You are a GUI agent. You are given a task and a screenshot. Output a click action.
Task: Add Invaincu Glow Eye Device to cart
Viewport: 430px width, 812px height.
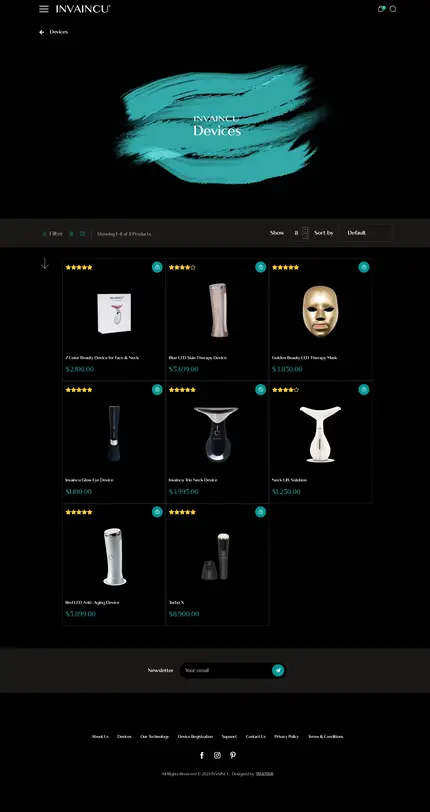click(x=157, y=389)
